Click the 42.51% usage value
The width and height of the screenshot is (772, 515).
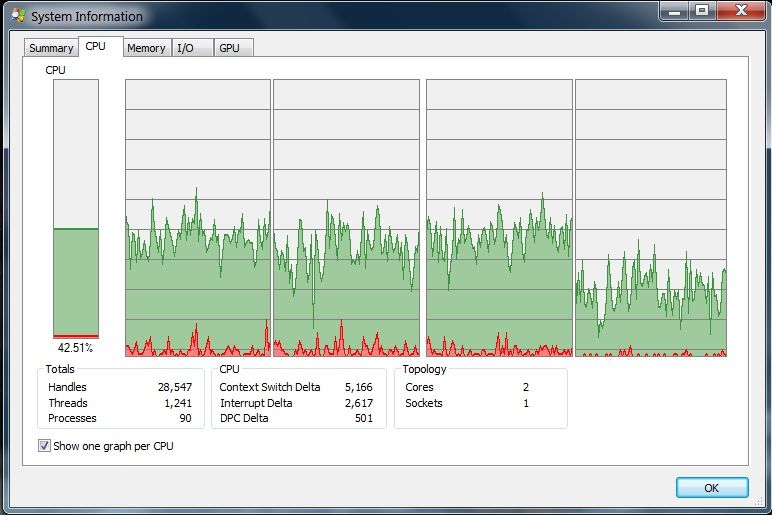(75, 348)
